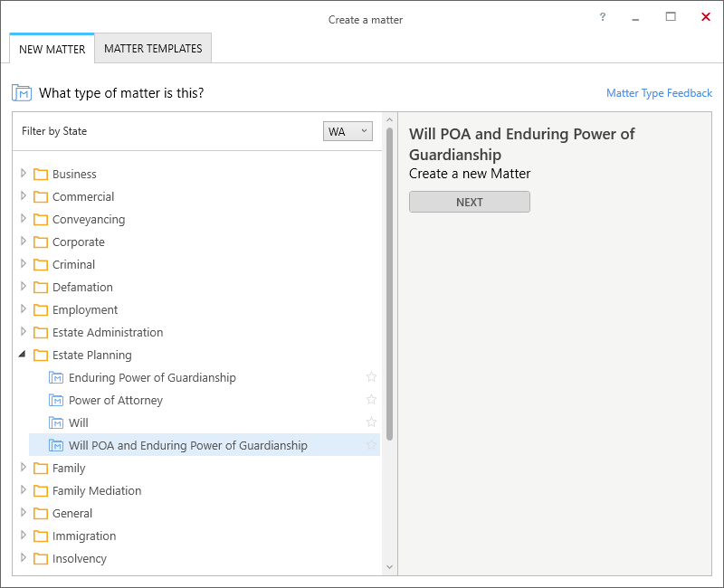Star the Will matter type as favorite

pos(371,422)
